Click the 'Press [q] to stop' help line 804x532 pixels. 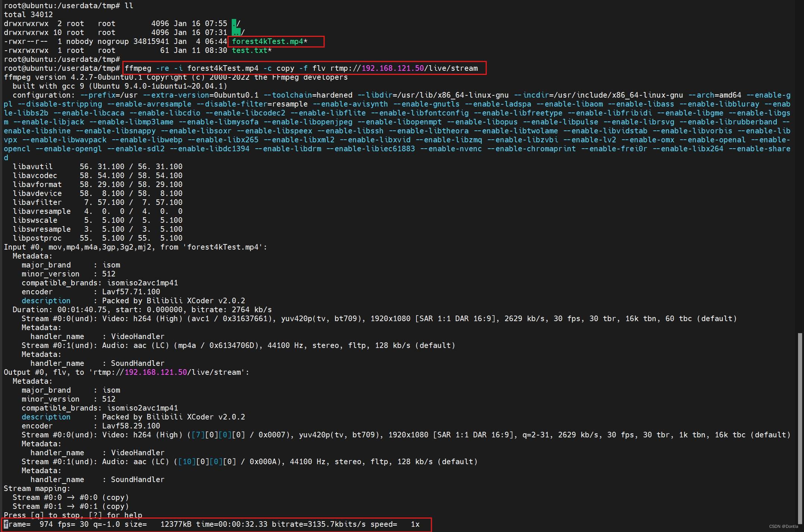73,515
